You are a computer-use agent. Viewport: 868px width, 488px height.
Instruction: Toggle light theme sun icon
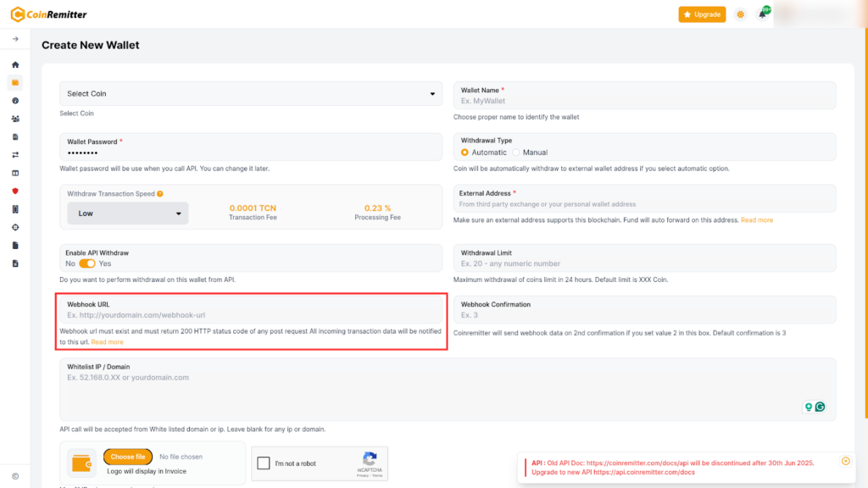click(740, 14)
